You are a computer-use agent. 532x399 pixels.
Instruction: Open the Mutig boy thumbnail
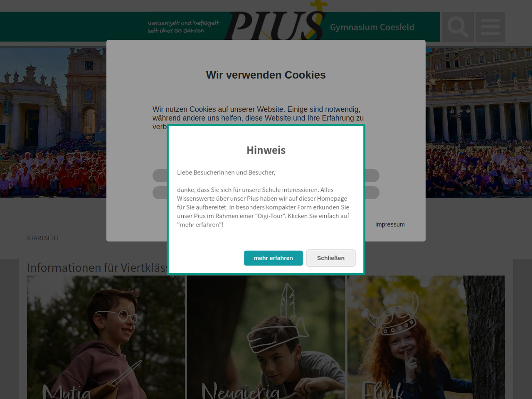click(106, 337)
